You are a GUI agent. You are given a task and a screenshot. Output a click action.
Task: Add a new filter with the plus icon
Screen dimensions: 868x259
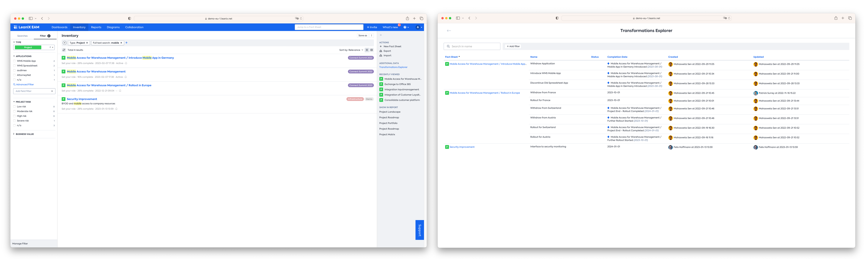[126, 43]
